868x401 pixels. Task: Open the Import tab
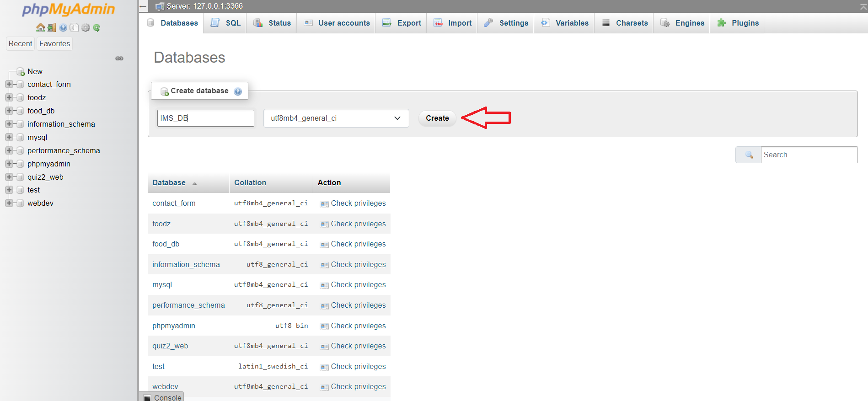pyautogui.click(x=452, y=23)
